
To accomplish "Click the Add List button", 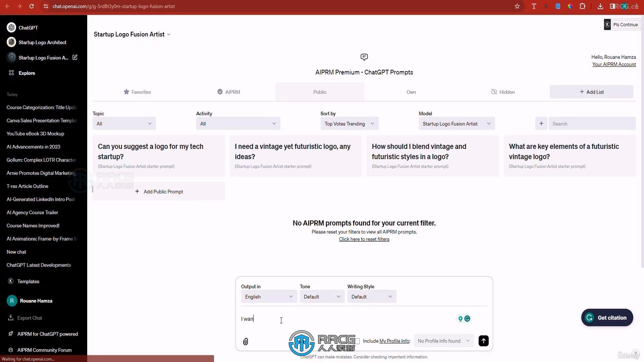I will [591, 92].
